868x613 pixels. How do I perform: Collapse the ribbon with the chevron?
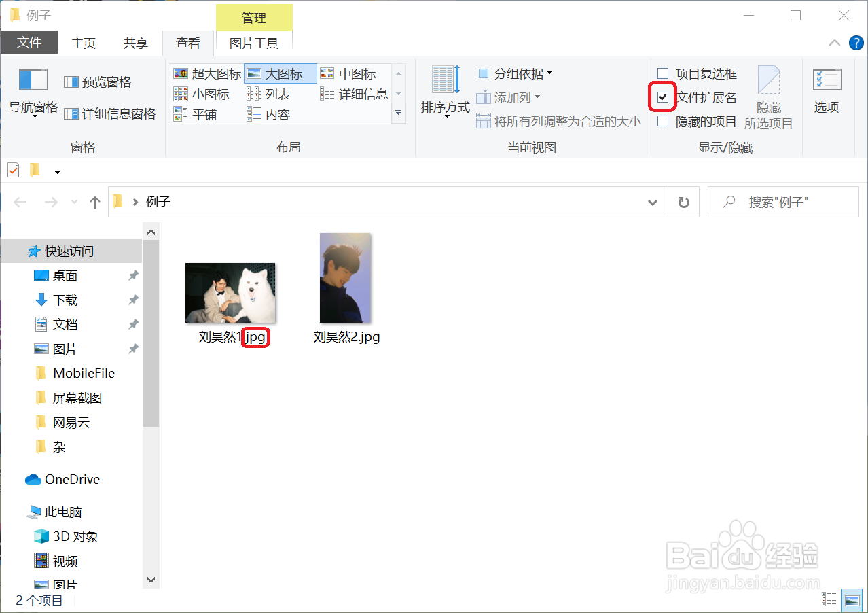click(x=835, y=43)
